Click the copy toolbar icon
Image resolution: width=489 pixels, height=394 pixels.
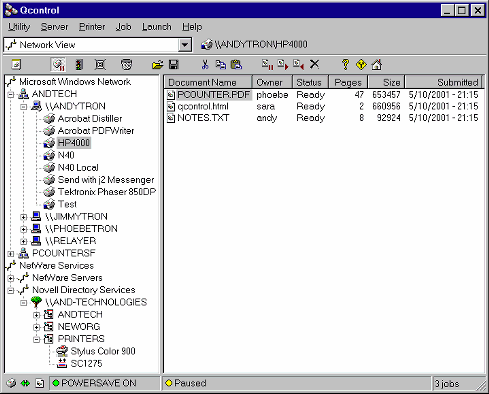pos(220,65)
